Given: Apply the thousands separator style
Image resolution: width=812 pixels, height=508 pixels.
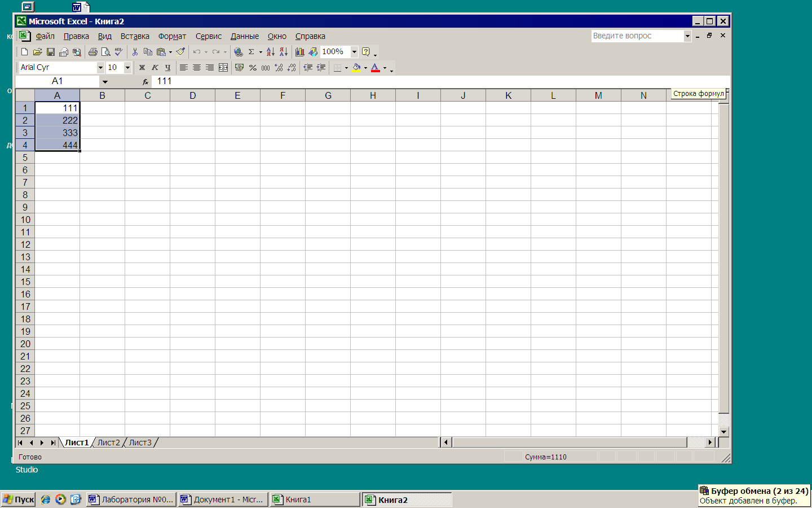Looking at the screenshot, I should (x=266, y=68).
